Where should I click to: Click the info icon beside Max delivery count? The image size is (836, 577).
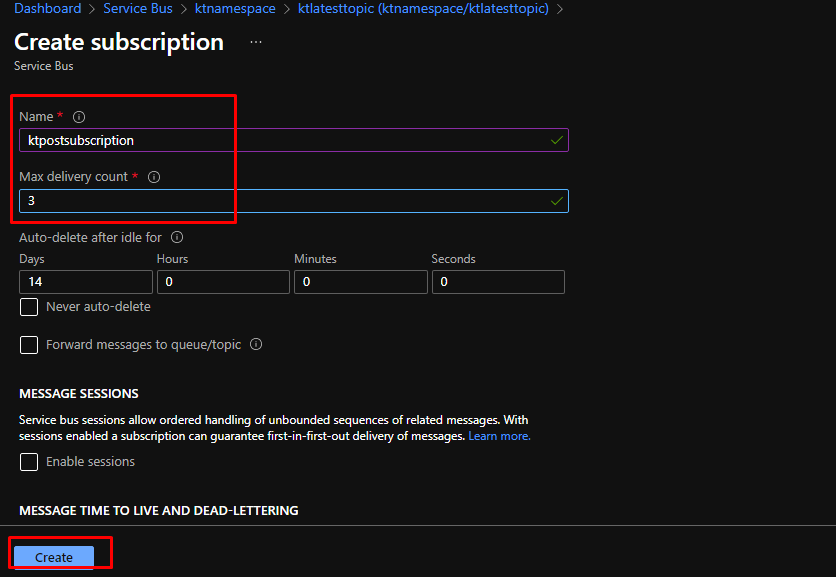[x=154, y=177]
